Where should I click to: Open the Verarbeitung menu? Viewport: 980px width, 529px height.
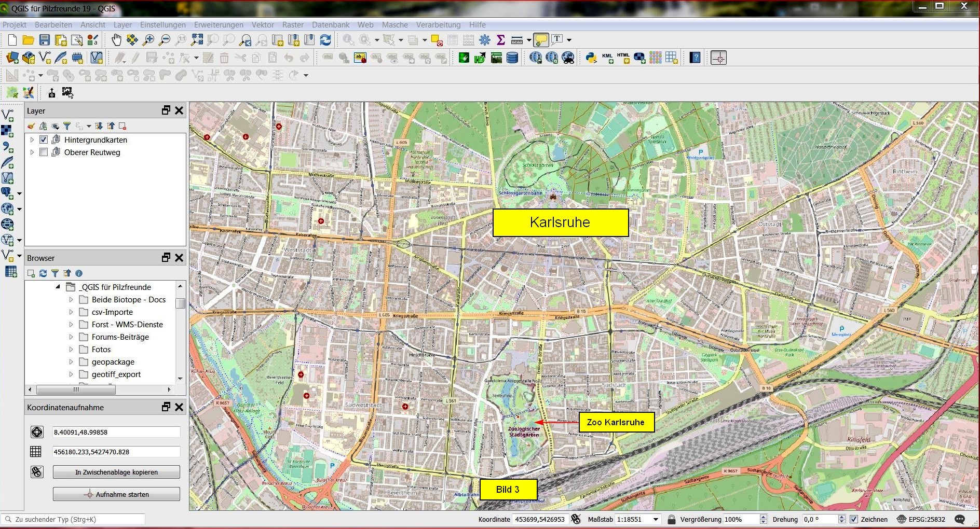[x=438, y=24]
